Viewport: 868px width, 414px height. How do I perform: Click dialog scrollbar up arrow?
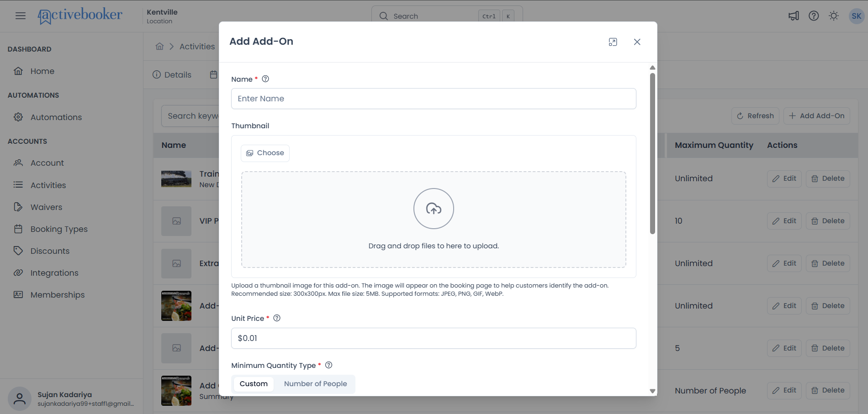652,68
